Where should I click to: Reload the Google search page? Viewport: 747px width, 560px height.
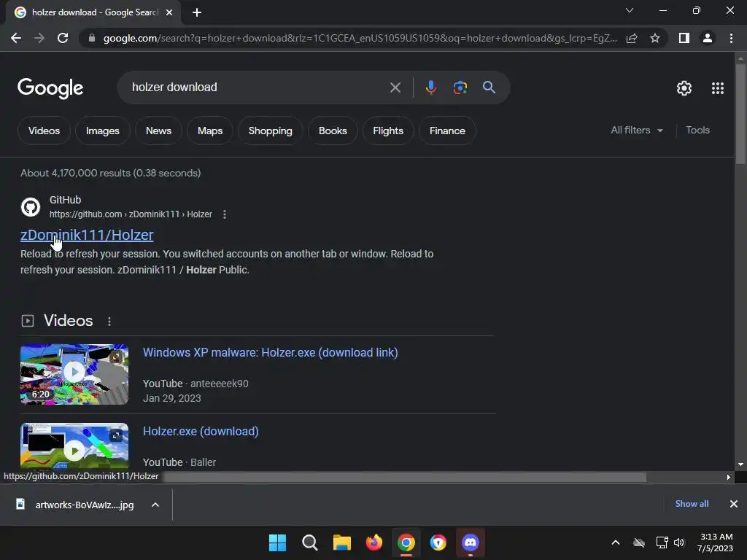coord(63,38)
